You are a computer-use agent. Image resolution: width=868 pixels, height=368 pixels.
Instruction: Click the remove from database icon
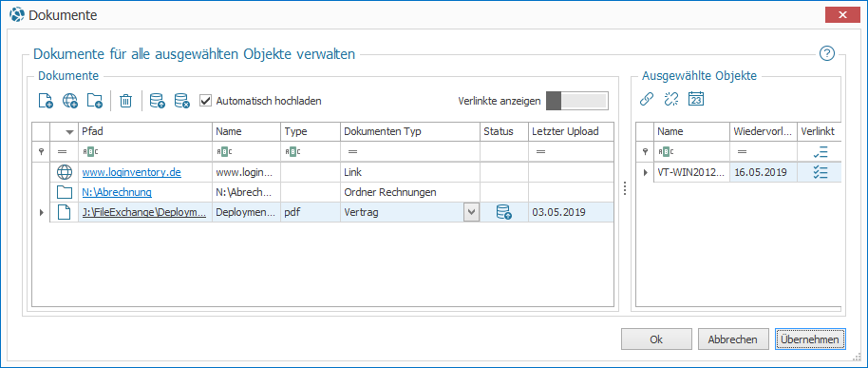click(182, 101)
